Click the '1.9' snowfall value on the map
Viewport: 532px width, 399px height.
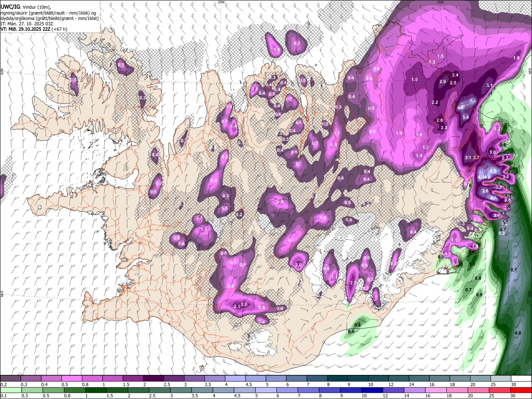coord(414,79)
